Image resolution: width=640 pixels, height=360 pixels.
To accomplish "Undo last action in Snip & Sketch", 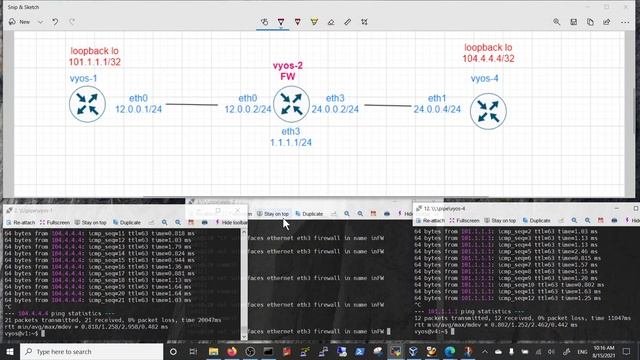I will click(x=55, y=22).
